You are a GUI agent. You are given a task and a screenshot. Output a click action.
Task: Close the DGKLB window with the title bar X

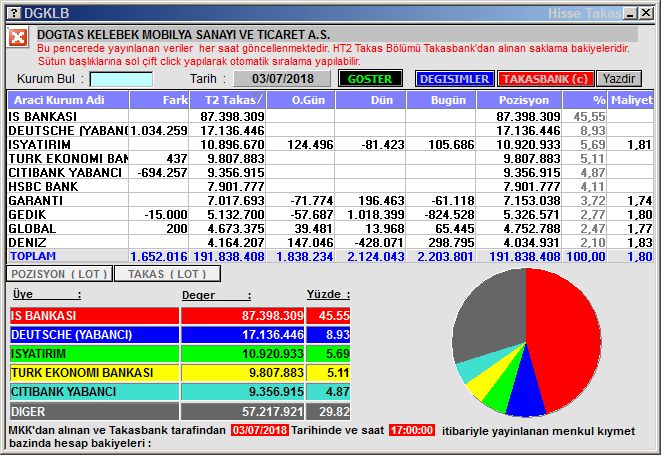(646, 13)
